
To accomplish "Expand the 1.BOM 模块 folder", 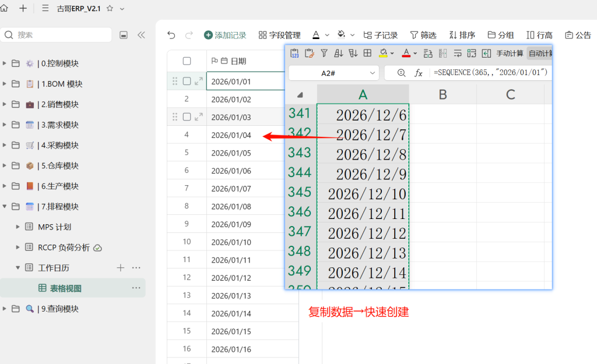I will 4,84.
